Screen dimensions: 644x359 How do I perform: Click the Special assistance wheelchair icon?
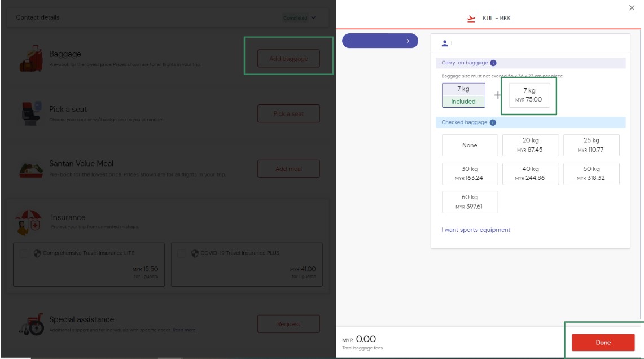click(31, 323)
